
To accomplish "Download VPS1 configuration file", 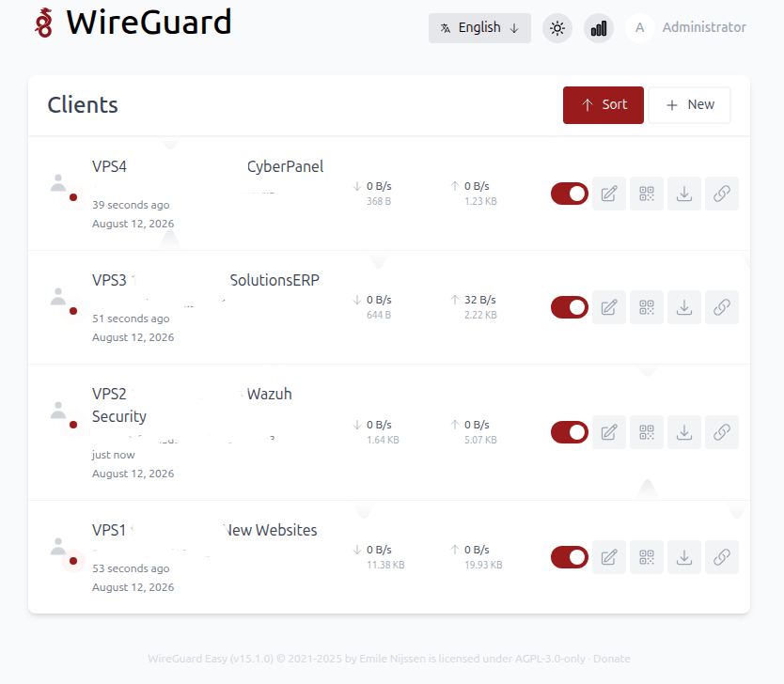I will click(684, 557).
